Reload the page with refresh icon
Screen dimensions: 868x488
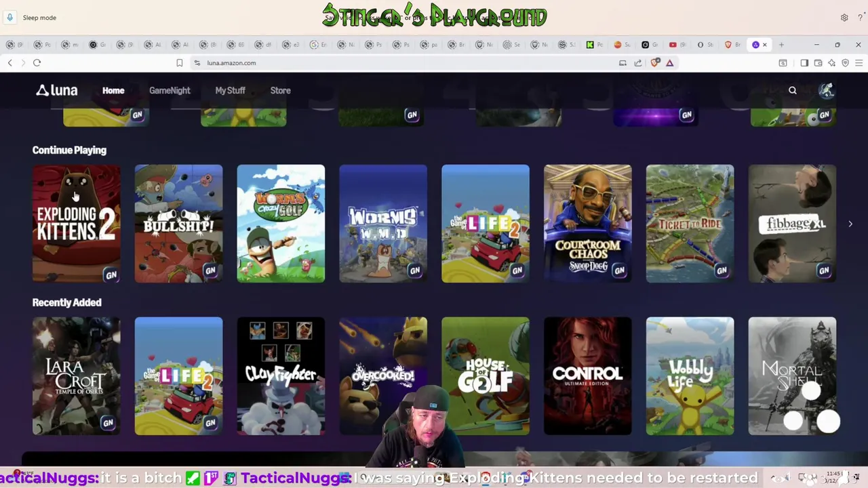(37, 63)
